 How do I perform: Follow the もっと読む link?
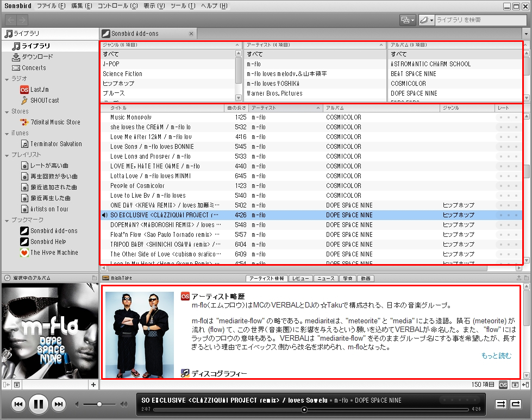pos(496,355)
